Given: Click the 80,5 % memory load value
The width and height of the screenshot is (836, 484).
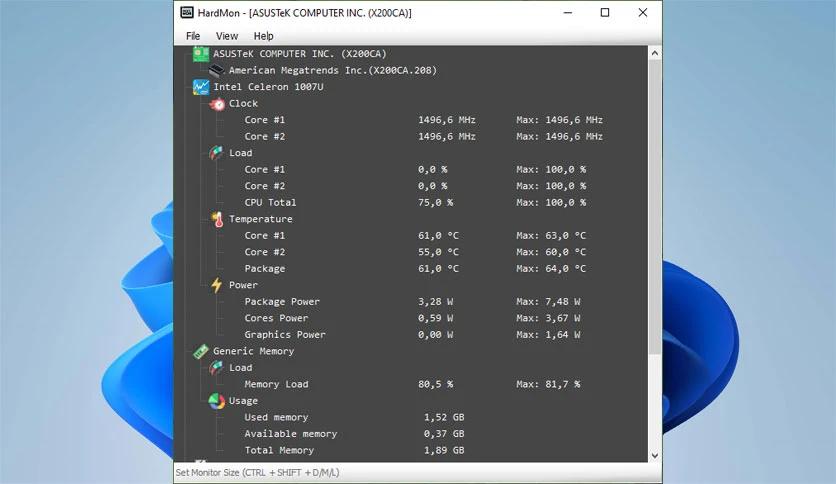Looking at the screenshot, I should coord(435,384).
